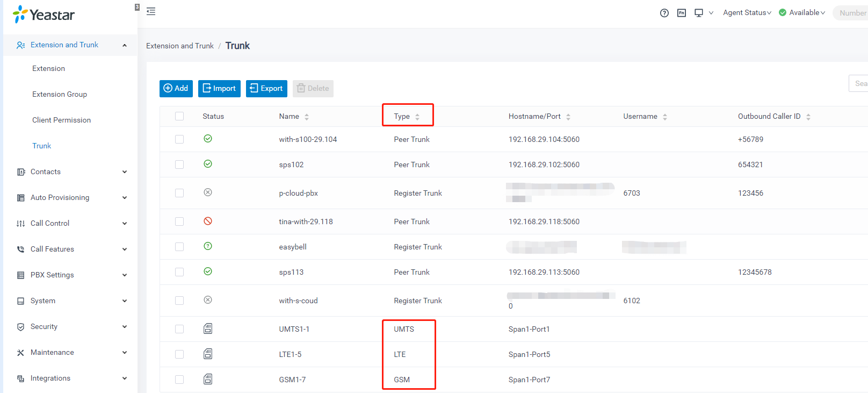Click failed status icon of p-cloud-pbx

[208, 192]
